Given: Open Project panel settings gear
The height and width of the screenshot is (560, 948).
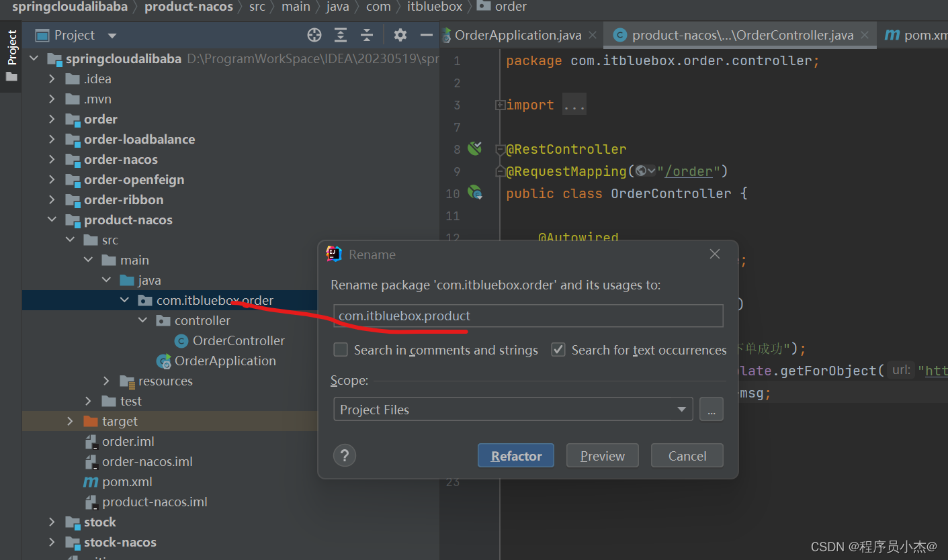Looking at the screenshot, I should tap(400, 36).
